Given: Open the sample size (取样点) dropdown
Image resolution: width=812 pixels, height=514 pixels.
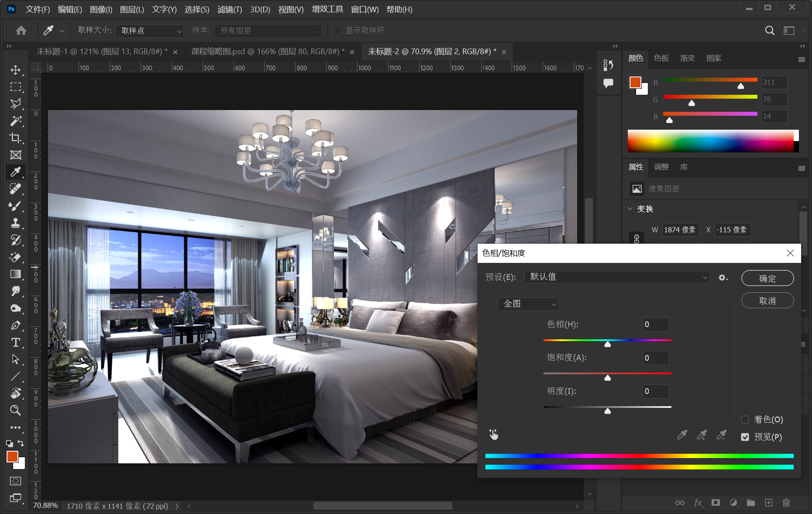Looking at the screenshot, I should coord(150,31).
